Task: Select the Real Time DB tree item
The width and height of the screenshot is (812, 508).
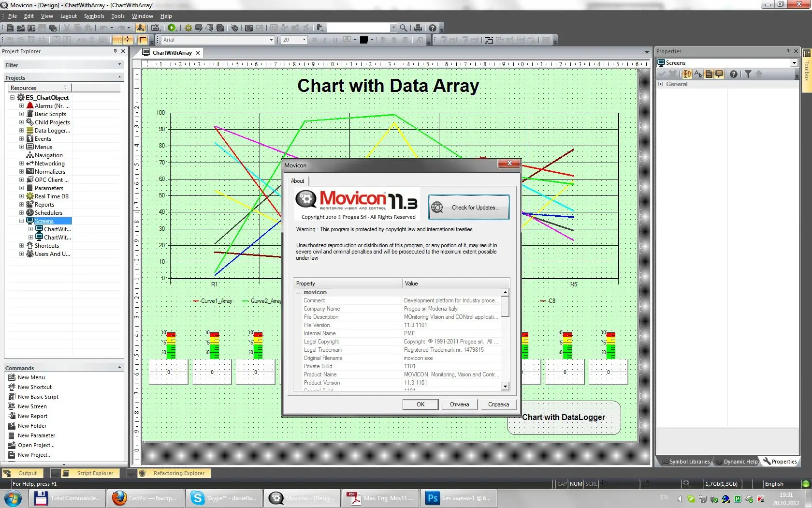Action: (x=51, y=196)
